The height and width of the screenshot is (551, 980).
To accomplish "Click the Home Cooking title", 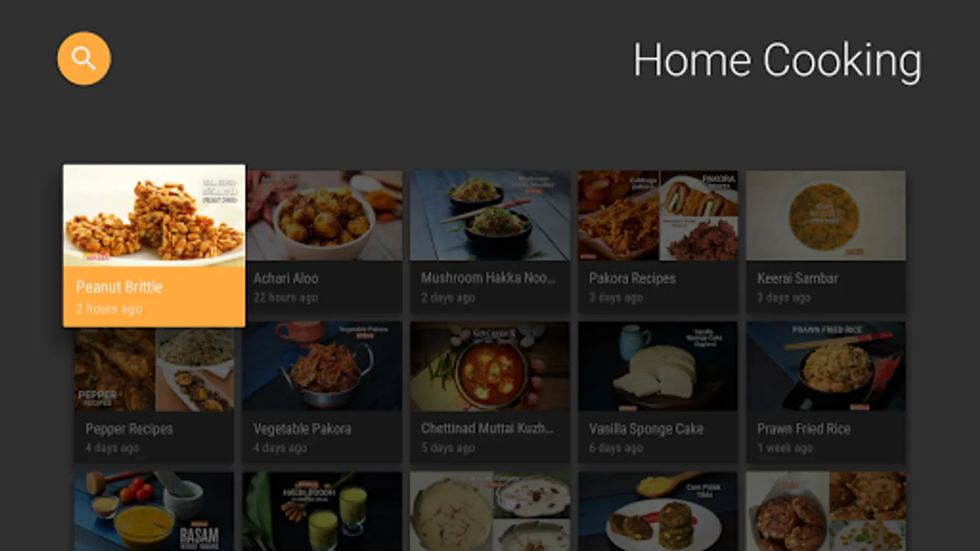I will (777, 61).
